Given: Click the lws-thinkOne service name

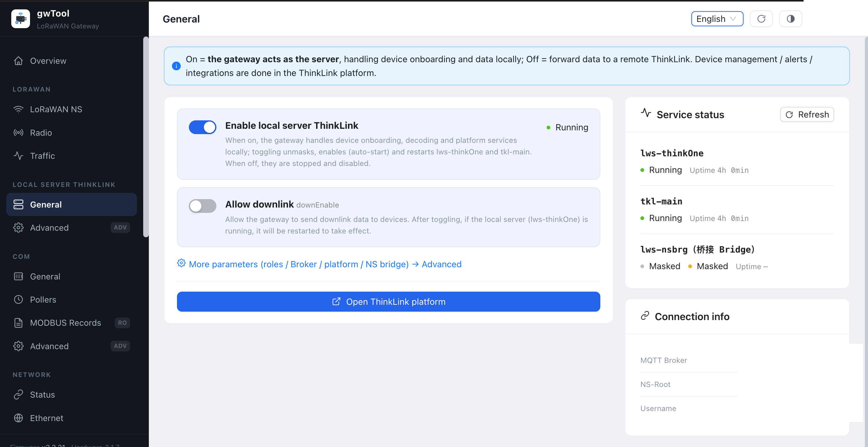Looking at the screenshot, I should tap(672, 153).
